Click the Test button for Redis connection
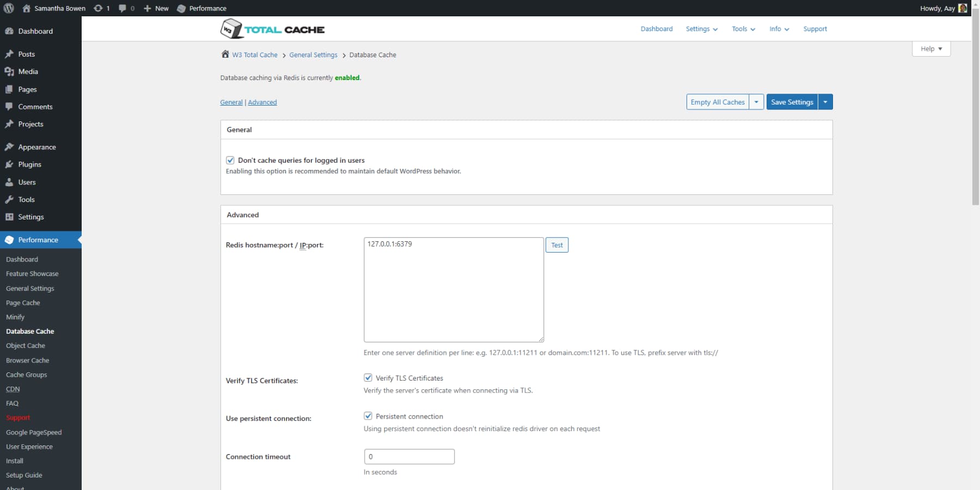Image resolution: width=980 pixels, height=490 pixels. point(556,244)
